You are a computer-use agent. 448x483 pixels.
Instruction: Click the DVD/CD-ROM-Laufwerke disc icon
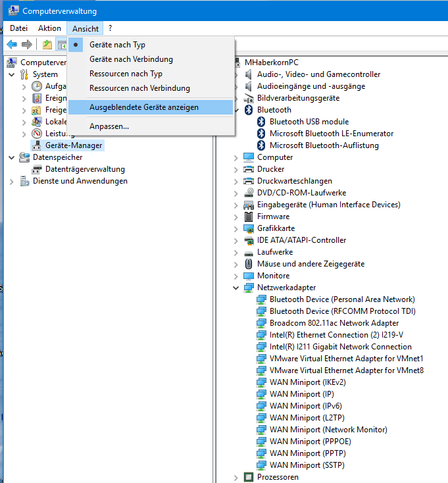tap(249, 193)
